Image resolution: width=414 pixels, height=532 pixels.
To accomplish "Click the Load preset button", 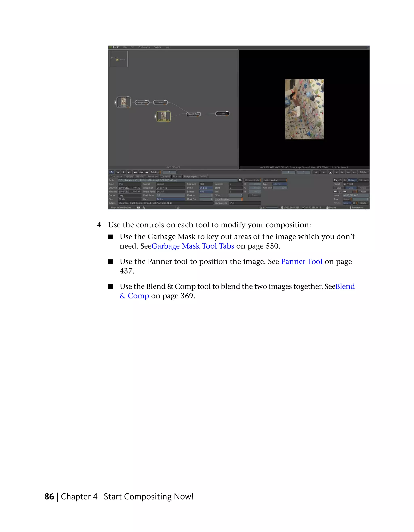I will coord(351,188).
